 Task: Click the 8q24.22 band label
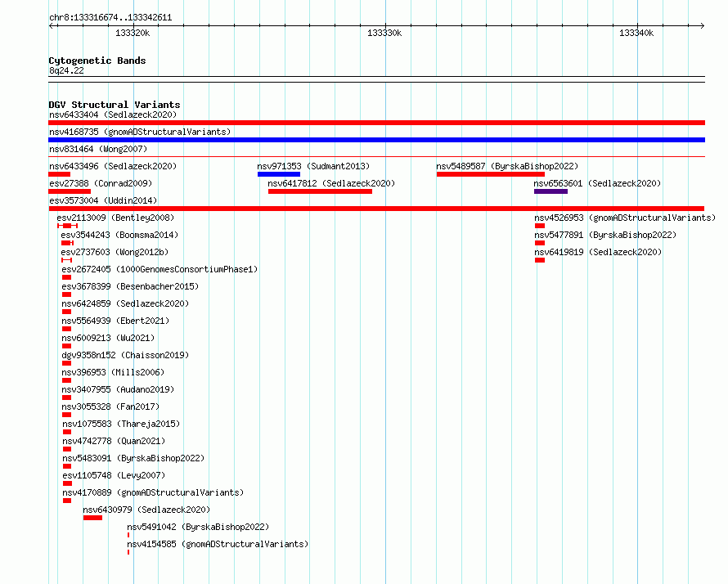coord(66,70)
